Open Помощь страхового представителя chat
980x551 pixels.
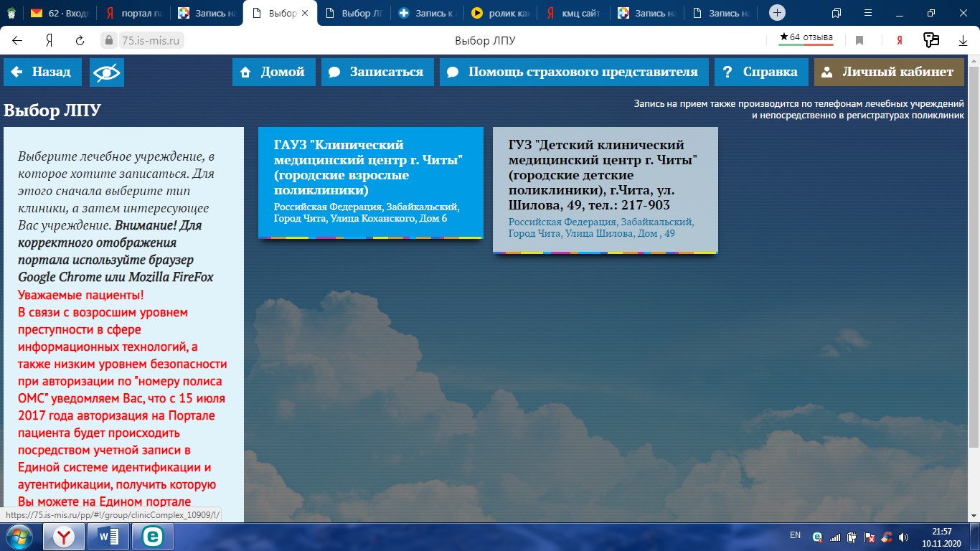pos(573,72)
